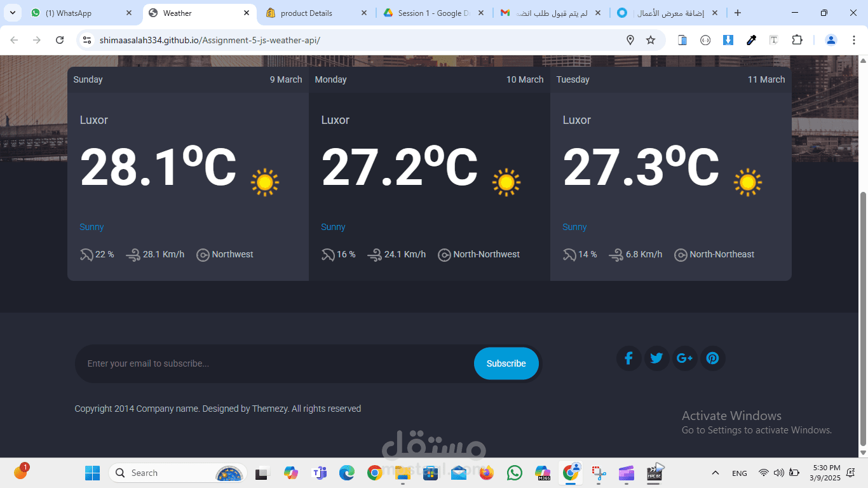
Task: Click the Monday day header
Action: click(330, 79)
